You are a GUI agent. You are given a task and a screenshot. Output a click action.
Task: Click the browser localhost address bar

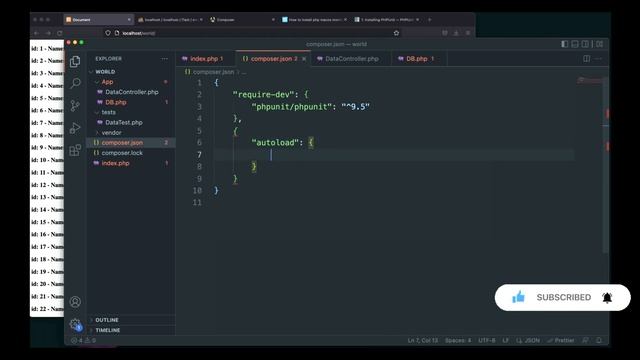(x=251, y=33)
